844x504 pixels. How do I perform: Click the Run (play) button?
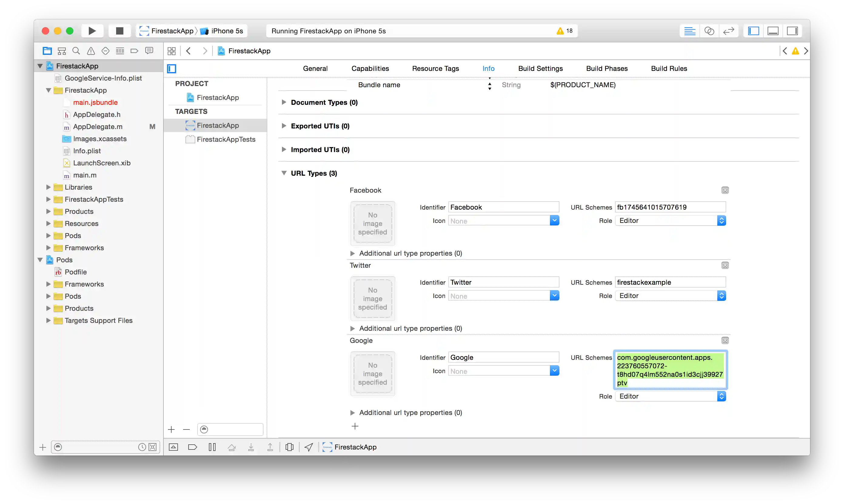[92, 31]
